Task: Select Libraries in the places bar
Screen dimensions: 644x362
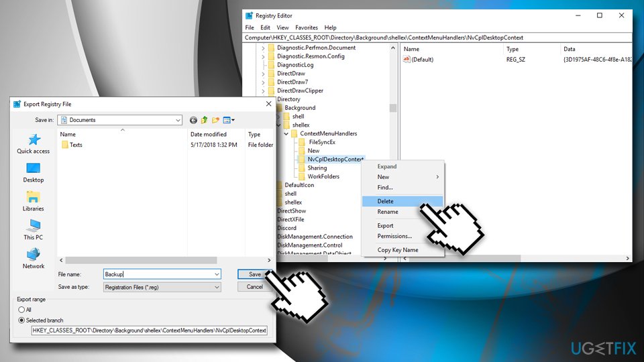Action: (34, 202)
